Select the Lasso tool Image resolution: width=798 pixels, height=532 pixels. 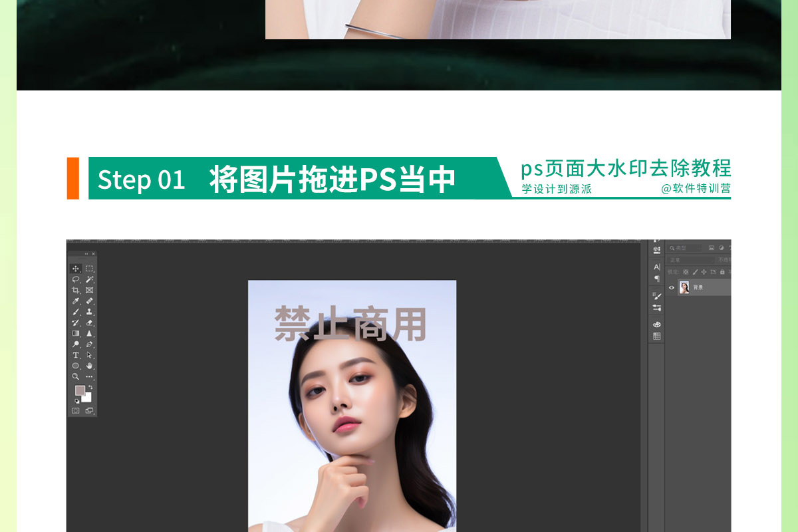76,279
